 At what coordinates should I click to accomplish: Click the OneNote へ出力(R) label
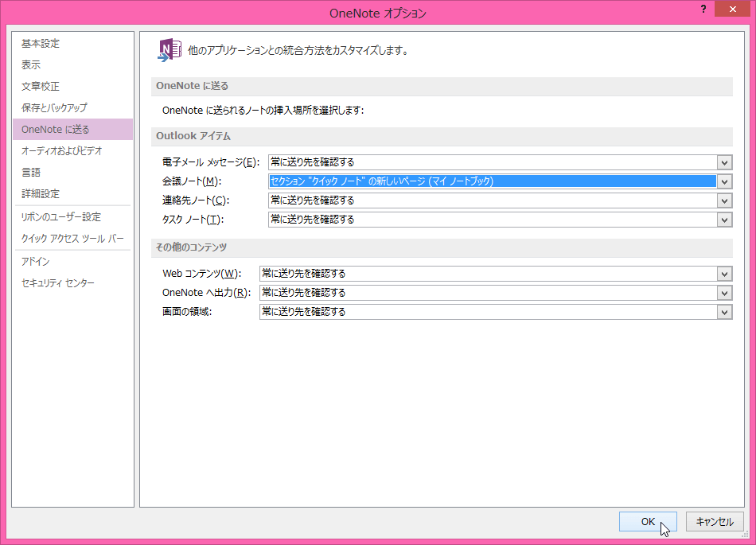click(206, 293)
